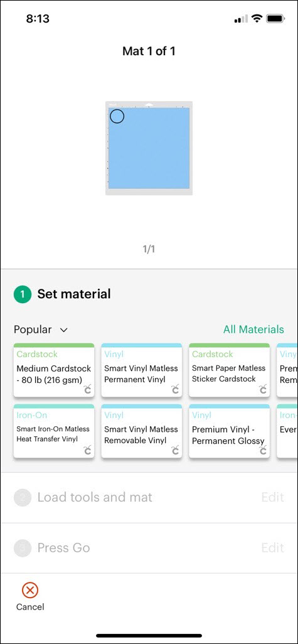The image size is (298, 644).
Task: Tap Cricut logo on Smart Vinyl Removable card
Action: point(175,450)
